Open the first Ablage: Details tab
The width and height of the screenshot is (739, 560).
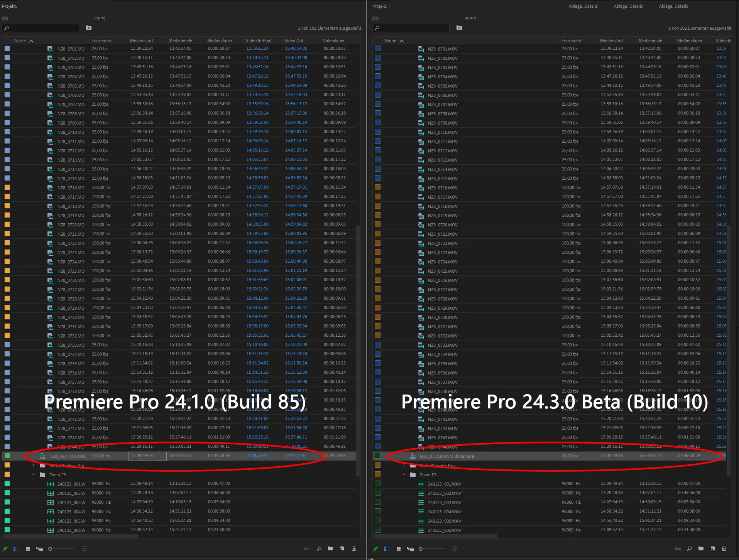pos(583,6)
